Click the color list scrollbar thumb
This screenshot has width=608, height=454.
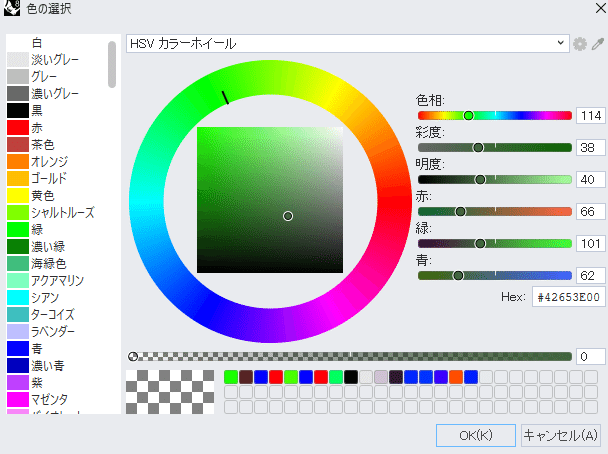point(112,64)
